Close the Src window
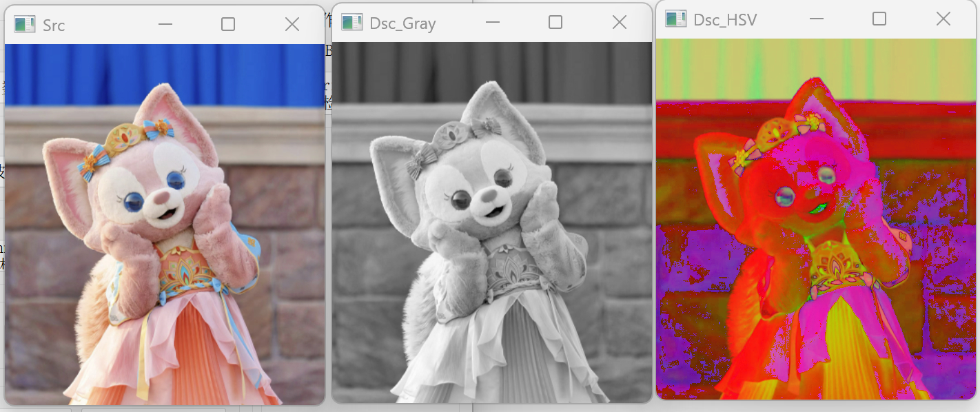This screenshot has height=412, width=980. click(x=292, y=25)
